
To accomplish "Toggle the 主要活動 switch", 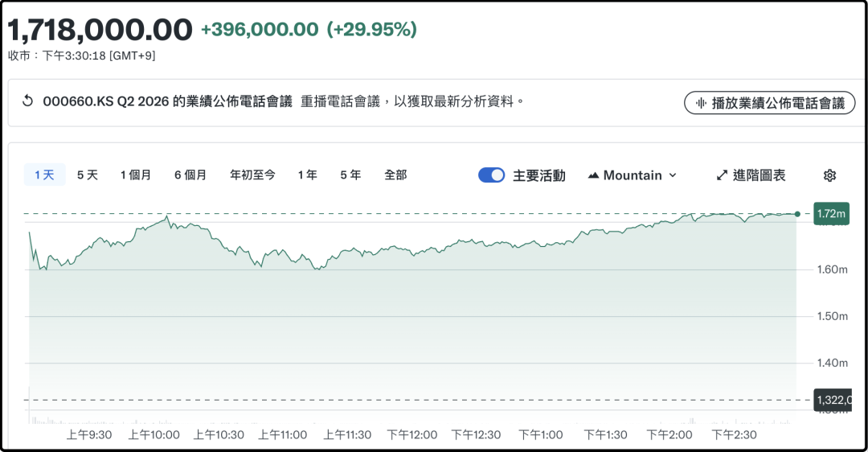I will (492, 175).
